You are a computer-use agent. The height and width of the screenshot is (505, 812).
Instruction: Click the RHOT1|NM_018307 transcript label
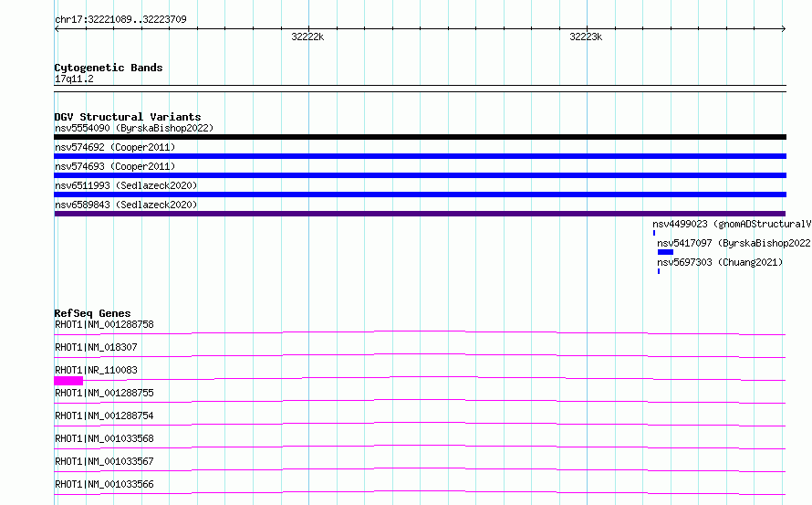click(96, 347)
